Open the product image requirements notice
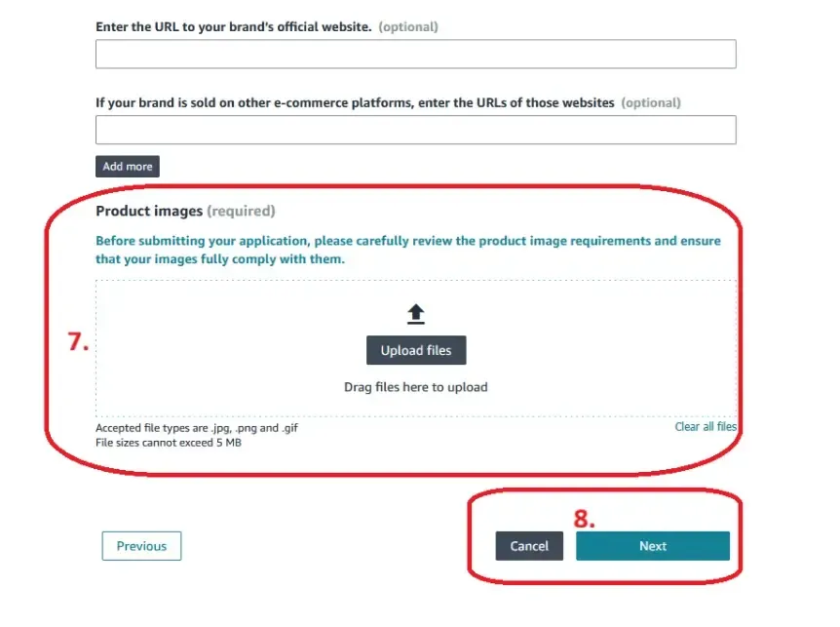 tap(407, 250)
